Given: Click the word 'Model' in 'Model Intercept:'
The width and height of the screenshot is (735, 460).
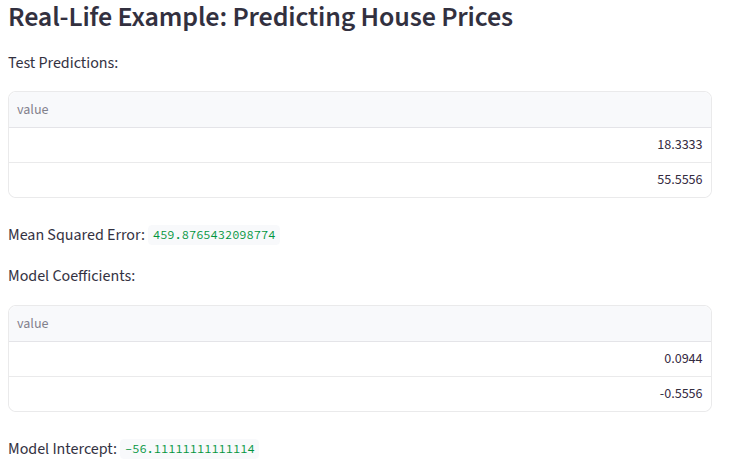Looking at the screenshot, I should [x=28, y=450].
